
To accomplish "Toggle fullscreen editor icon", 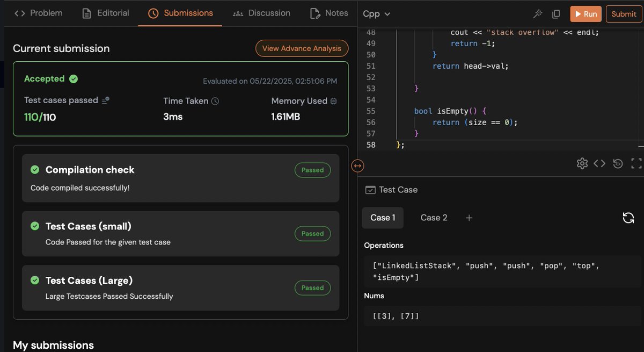I will click(636, 163).
